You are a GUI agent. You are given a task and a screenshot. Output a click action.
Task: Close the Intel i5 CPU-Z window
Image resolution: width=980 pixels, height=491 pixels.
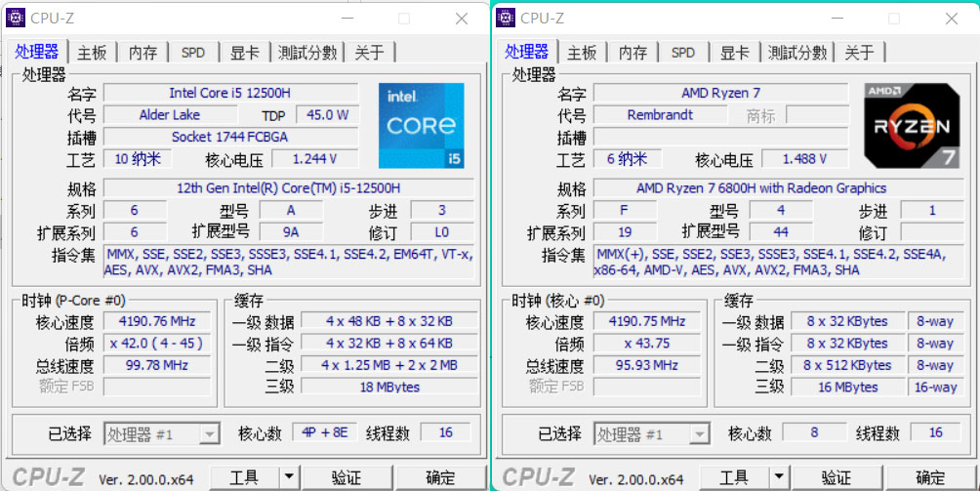point(462,19)
